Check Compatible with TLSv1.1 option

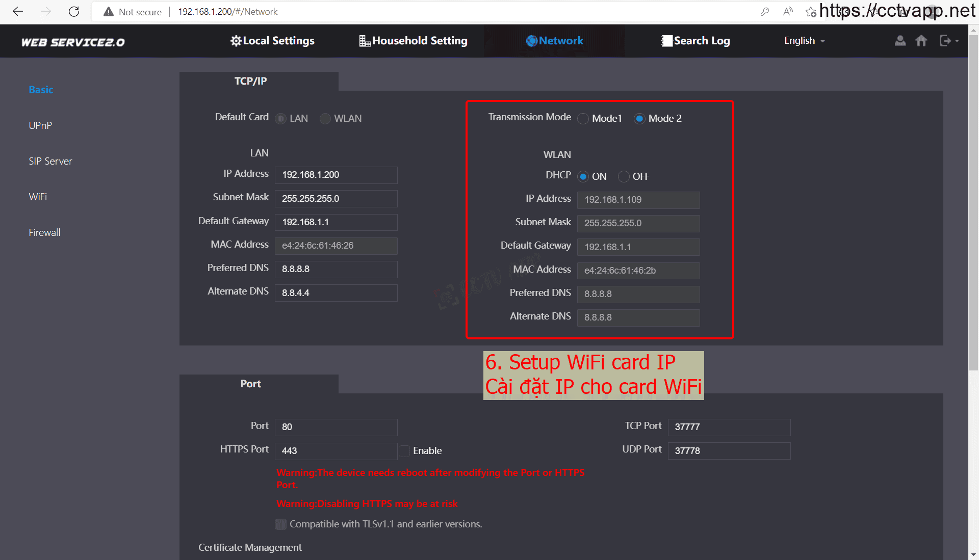[x=280, y=524]
